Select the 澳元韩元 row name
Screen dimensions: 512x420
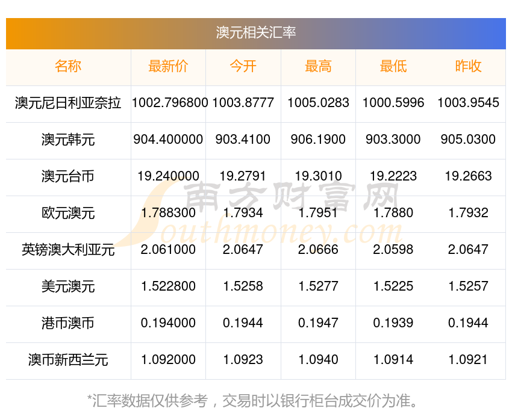(x=68, y=140)
